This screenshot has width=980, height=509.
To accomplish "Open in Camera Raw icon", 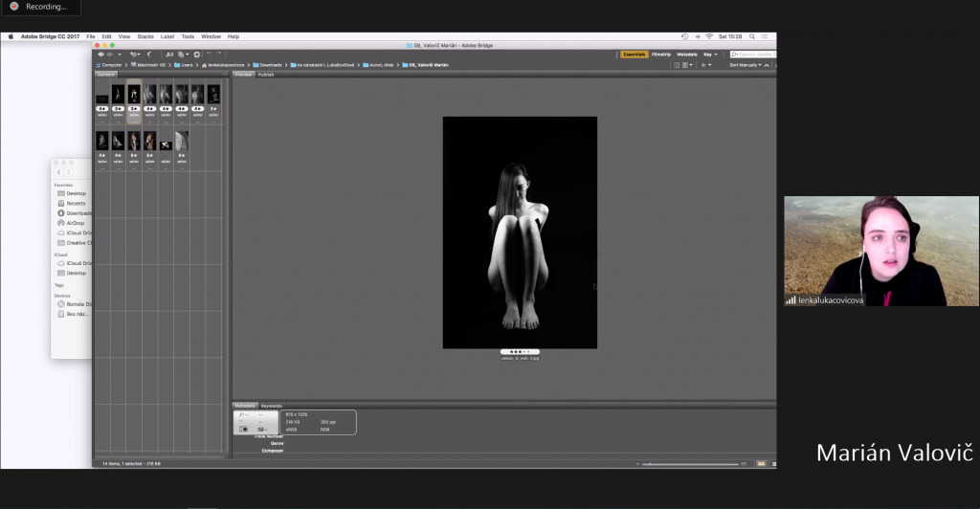I will click(x=197, y=55).
